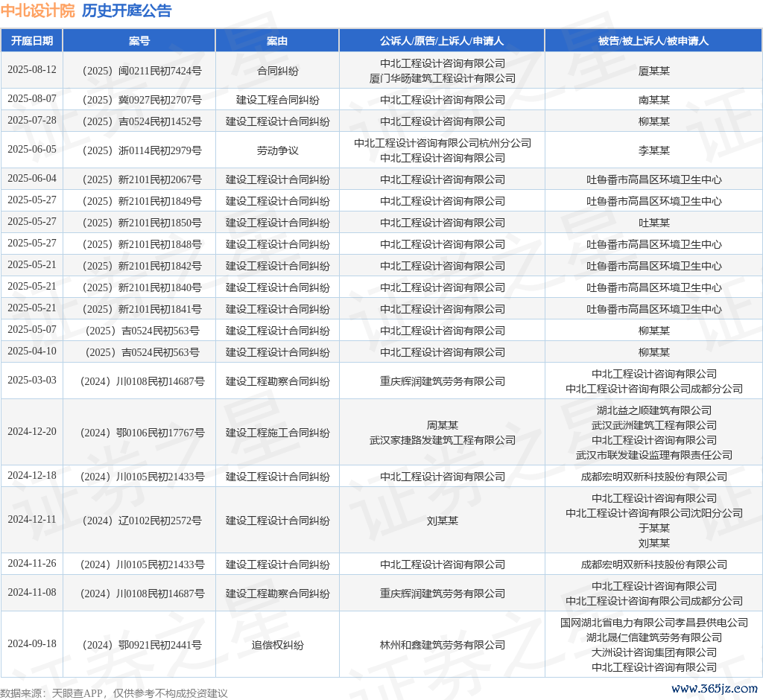Screen dimensions: 763x700
Task: Click the 追偿权纠纷 case cause cell
Action: coord(277,645)
